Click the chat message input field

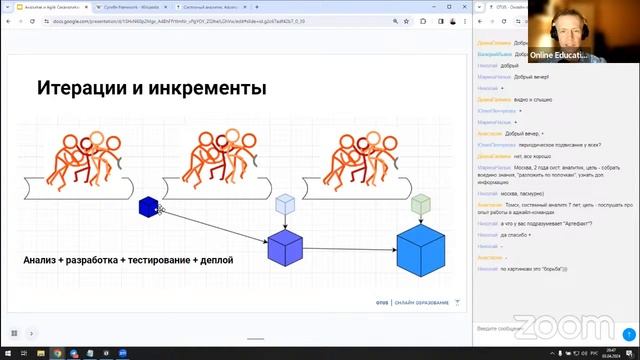coord(547,329)
